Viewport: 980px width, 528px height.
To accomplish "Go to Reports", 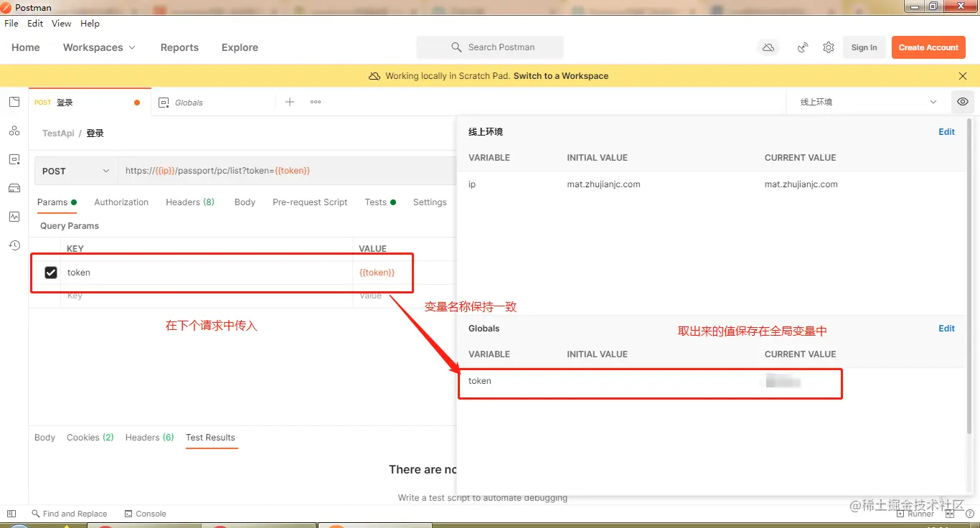I will pos(179,47).
